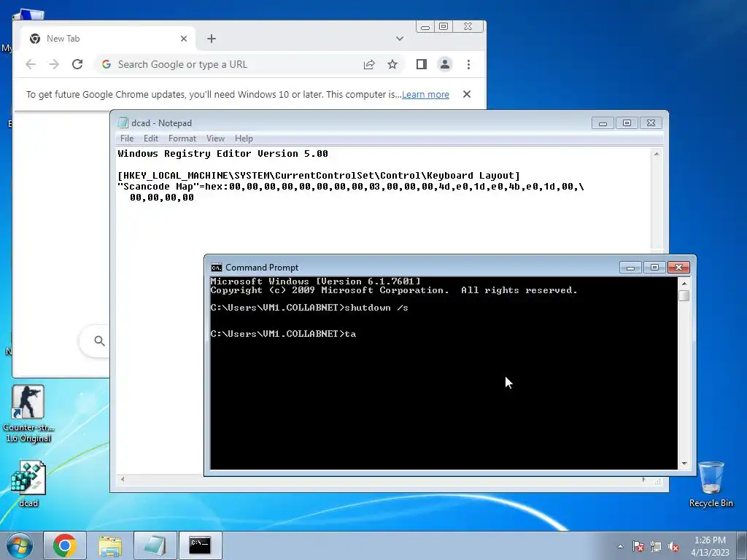The height and width of the screenshot is (560, 747).
Task: Close the New Tab tab
Action: tap(184, 39)
